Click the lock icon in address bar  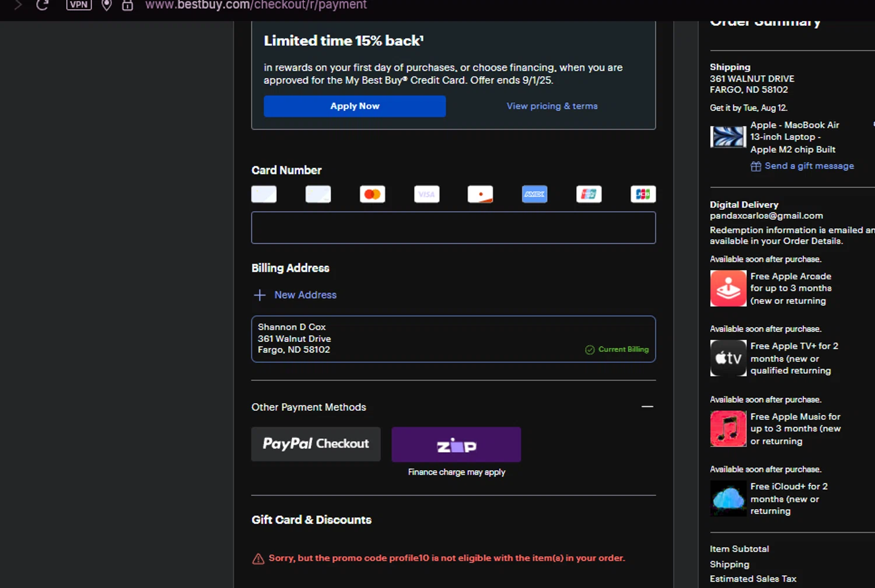[x=127, y=5]
